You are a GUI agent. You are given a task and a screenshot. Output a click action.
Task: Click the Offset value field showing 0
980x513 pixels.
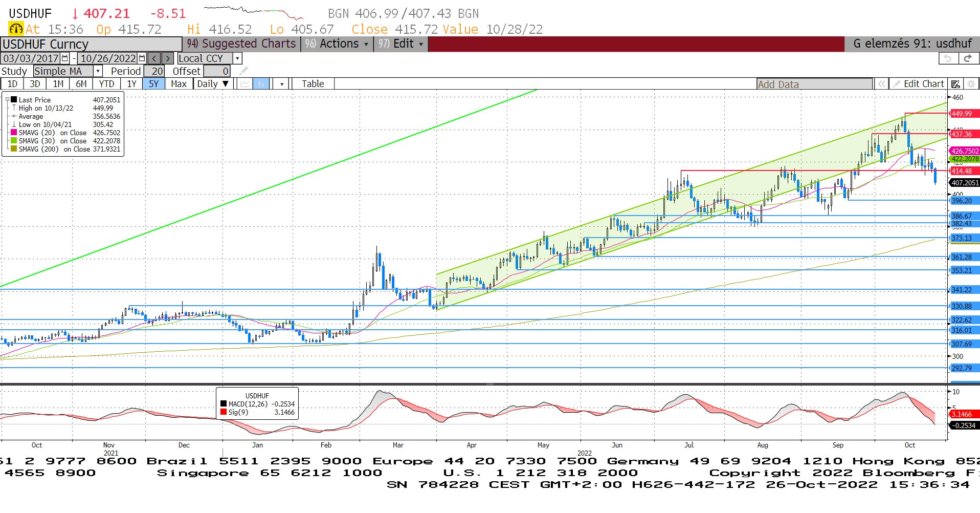tap(217, 71)
